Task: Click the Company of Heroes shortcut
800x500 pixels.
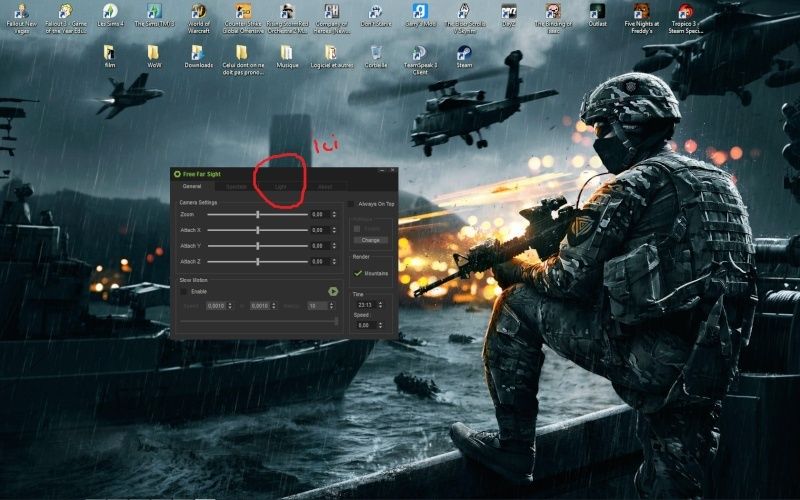Action: 332,18
